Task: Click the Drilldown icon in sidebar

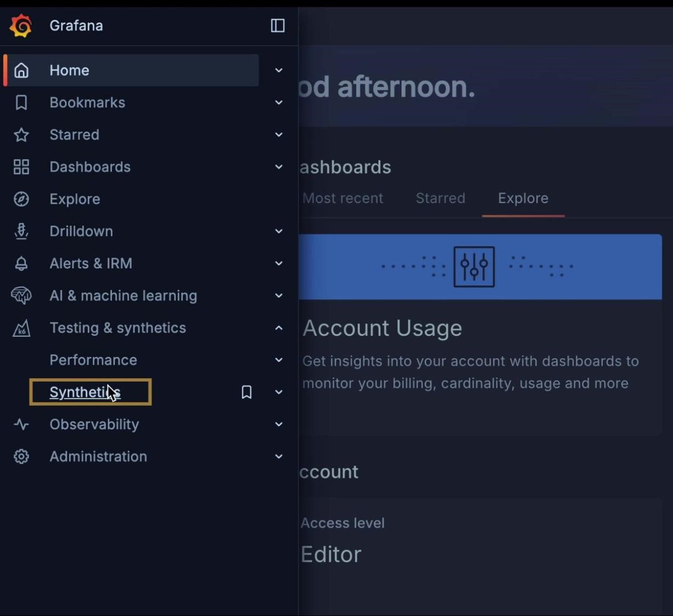Action: pos(21,232)
